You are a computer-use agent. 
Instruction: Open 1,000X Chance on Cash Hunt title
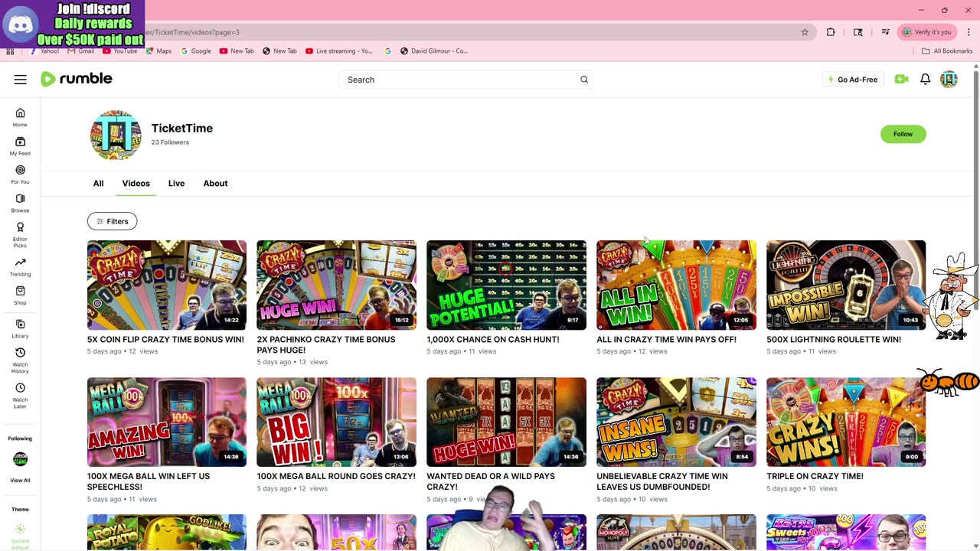pyautogui.click(x=493, y=340)
